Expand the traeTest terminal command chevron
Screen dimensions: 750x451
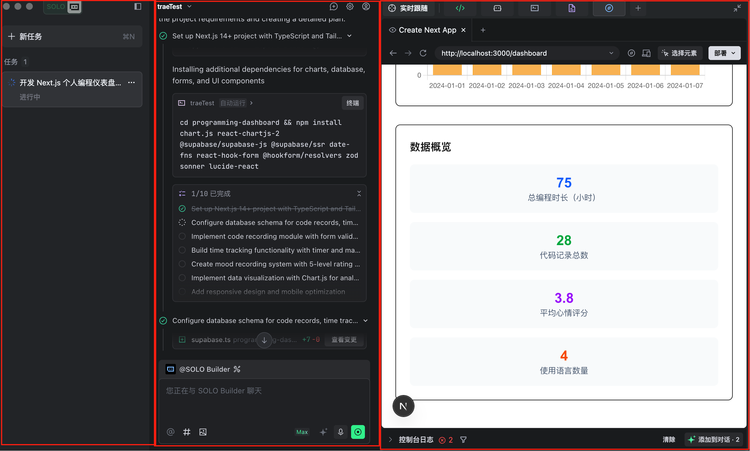click(251, 103)
